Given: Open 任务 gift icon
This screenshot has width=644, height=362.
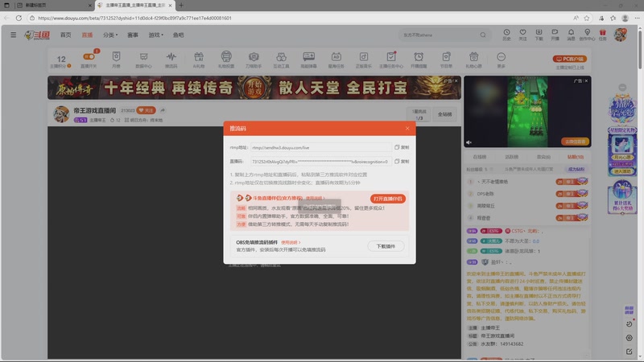Looking at the screenshot, I should (602, 35).
